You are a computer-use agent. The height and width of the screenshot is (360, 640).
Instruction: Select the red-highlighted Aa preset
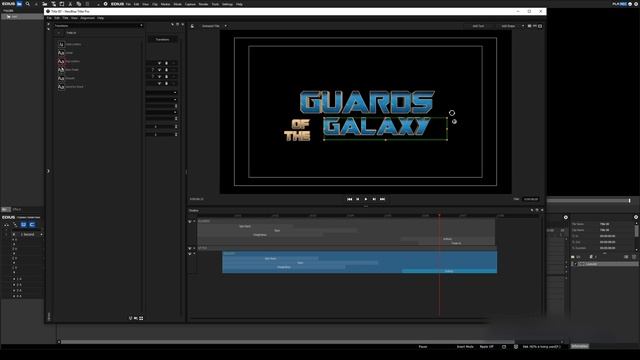pyautogui.click(x=61, y=61)
